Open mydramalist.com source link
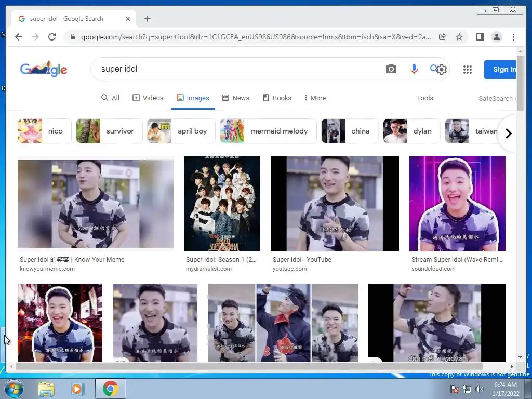This screenshot has height=399, width=532. [209, 269]
